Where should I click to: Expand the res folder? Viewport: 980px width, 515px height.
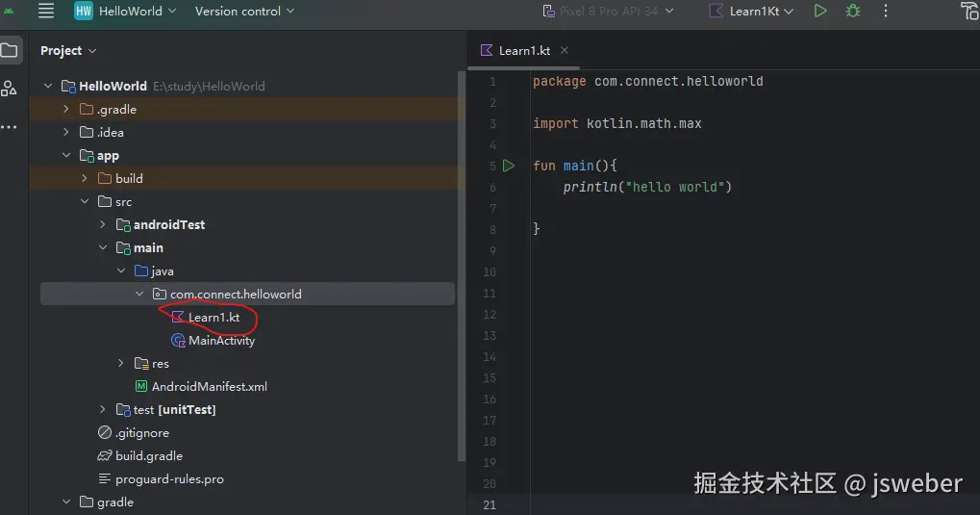point(121,363)
